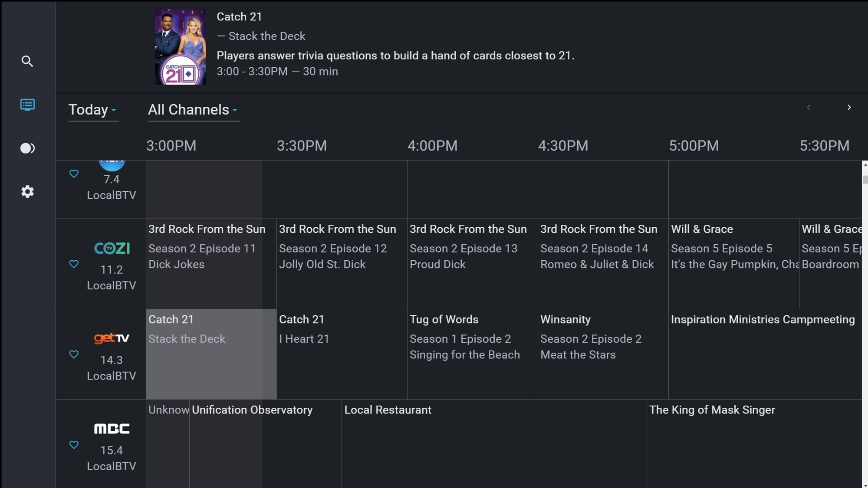Click the search icon in sidebar
The image size is (868, 488).
pyautogui.click(x=27, y=61)
